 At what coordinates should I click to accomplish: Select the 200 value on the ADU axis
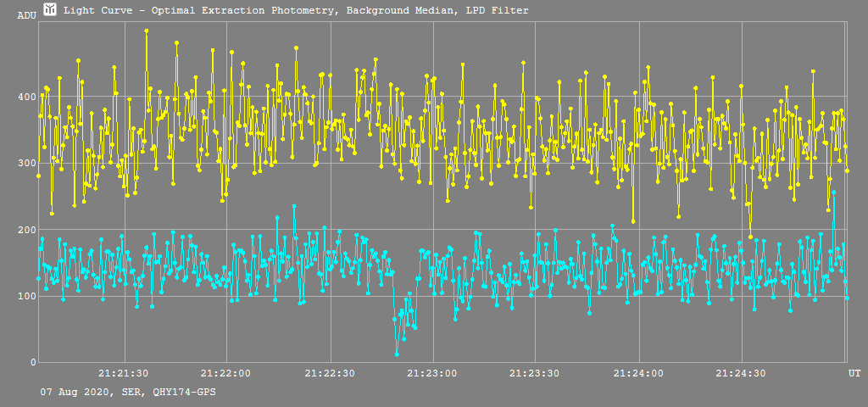tap(26, 230)
